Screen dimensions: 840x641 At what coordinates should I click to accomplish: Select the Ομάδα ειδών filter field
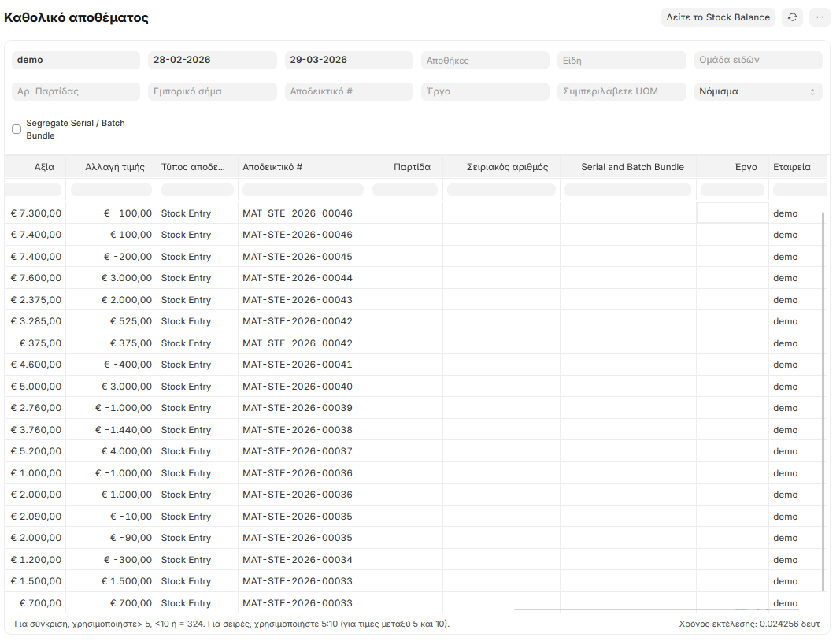[x=757, y=60]
